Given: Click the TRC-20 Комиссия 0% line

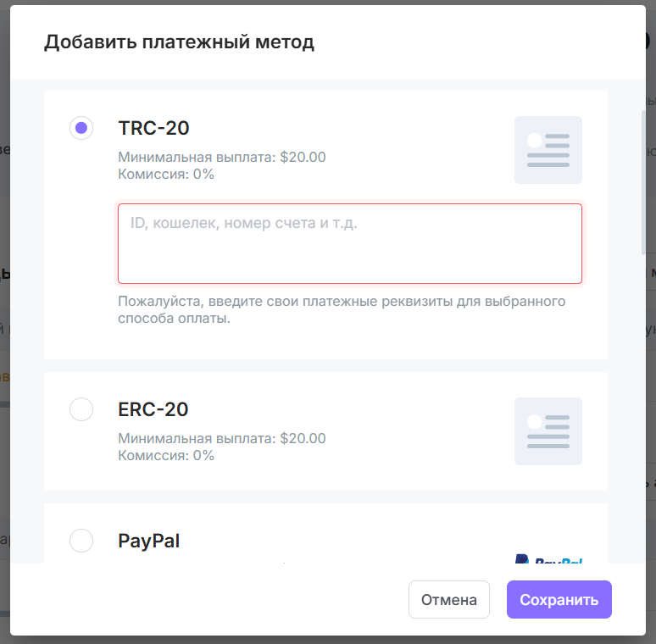Looking at the screenshot, I should pos(166,174).
